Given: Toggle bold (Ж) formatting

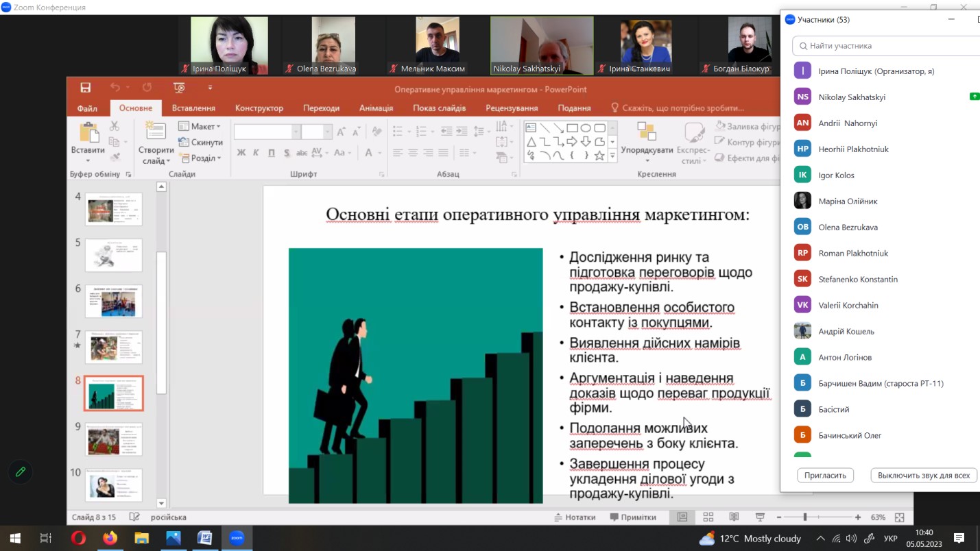Looking at the screenshot, I should point(241,153).
